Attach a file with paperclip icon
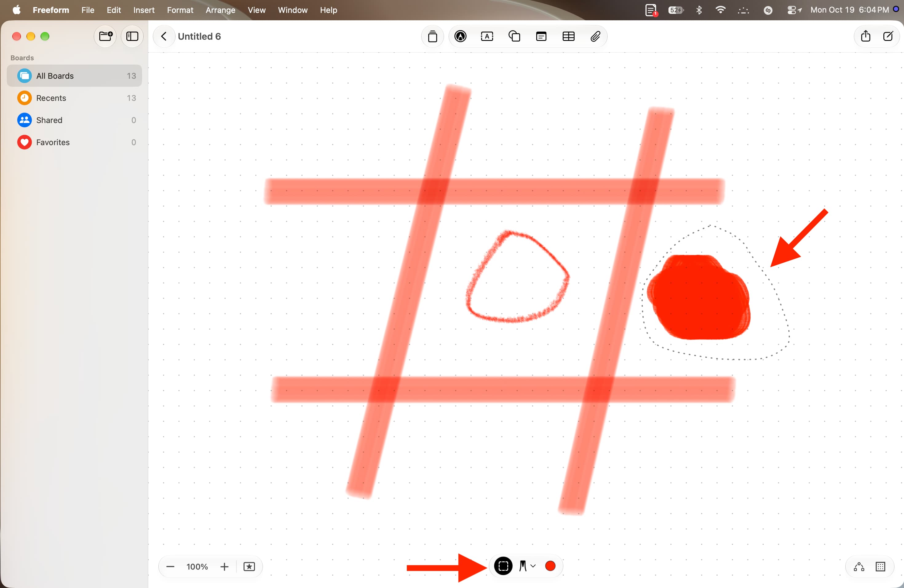Image resolution: width=904 pixels, height=588 pixels. coord(595,37)
